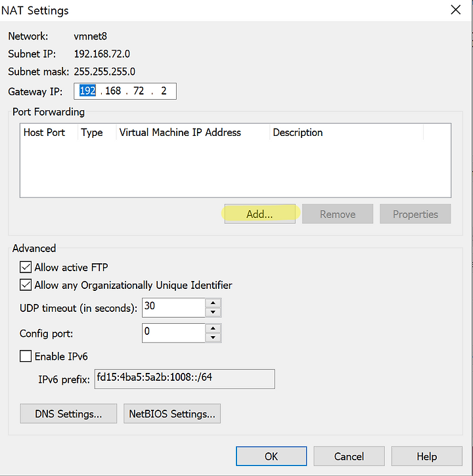The image size is (473, 476).
Task: Decrease UDP timeout with down arrow
Action: pyautogui.click(x=213, y=312)
